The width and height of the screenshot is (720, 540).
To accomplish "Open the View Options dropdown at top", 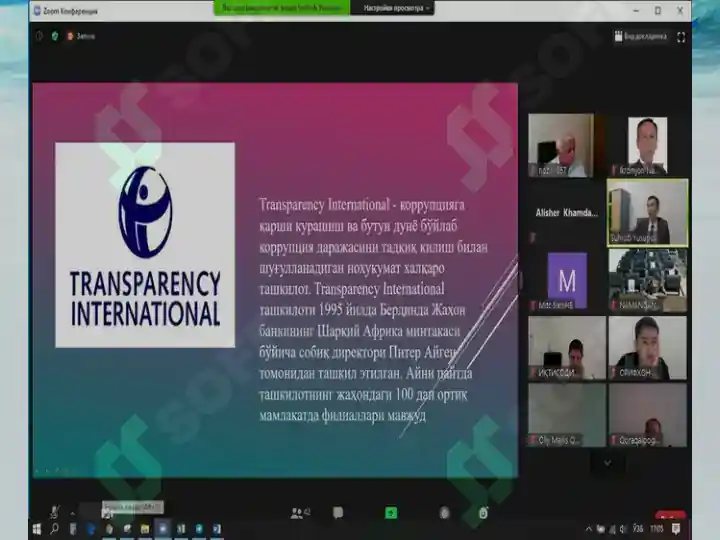I will [393, 8].
